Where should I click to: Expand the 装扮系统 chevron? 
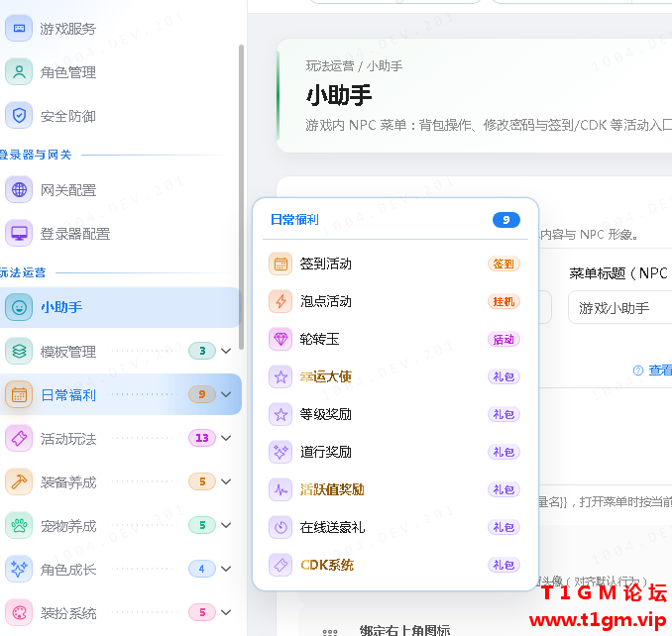pyautogui.click(x=226, y=613)
